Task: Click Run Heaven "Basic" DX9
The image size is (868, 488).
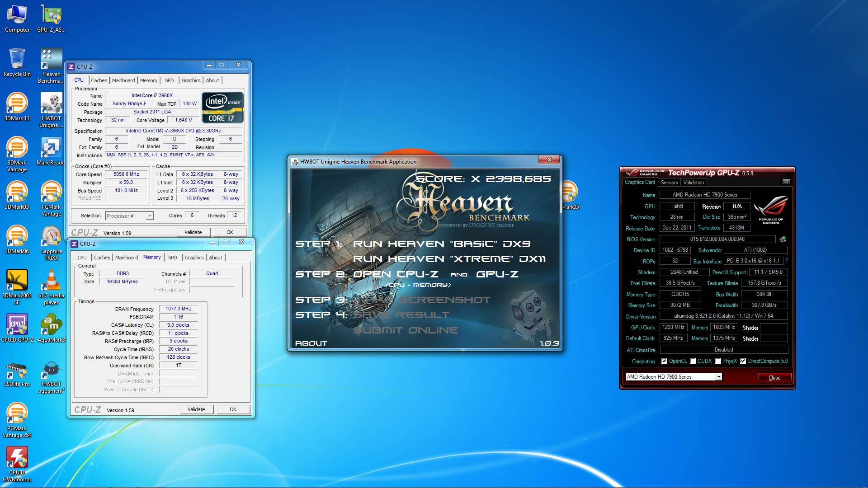Action: (442, 244)
